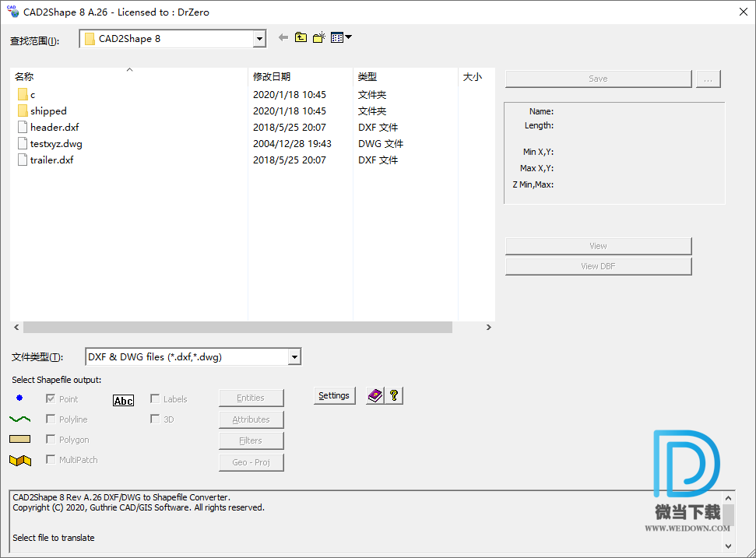Close the CAD2Shape window
Viewport: 756px width, 558px height.
coord(744,12)
